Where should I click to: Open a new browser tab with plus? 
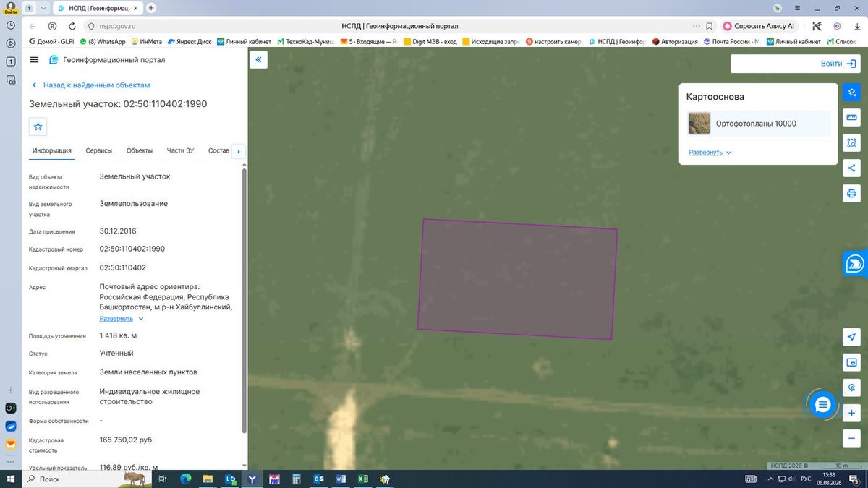[x=151, y=8]
